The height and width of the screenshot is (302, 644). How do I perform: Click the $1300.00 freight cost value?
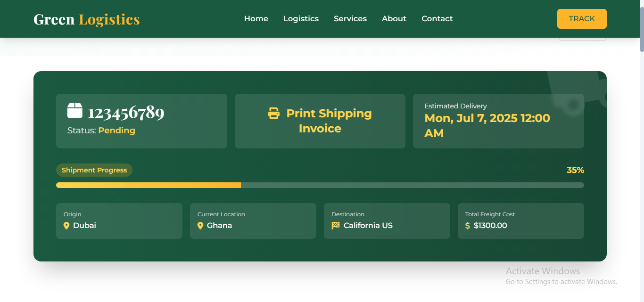pyautogui.click(x=490, y=226)
